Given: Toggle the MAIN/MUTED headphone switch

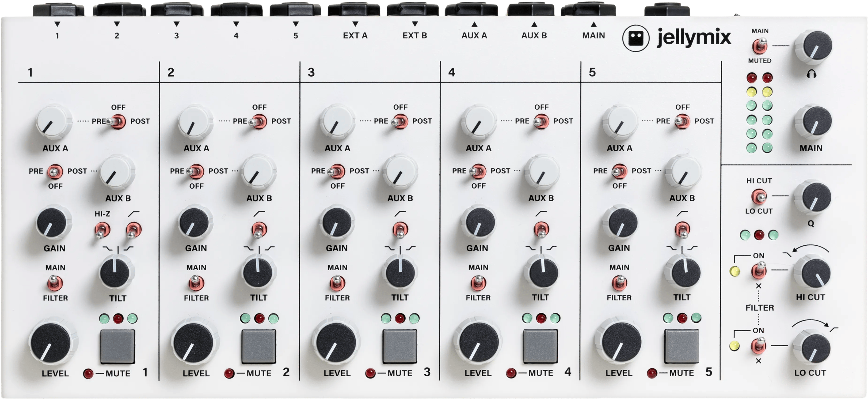Looking at the screenshot, I should (x=760, y=45).
